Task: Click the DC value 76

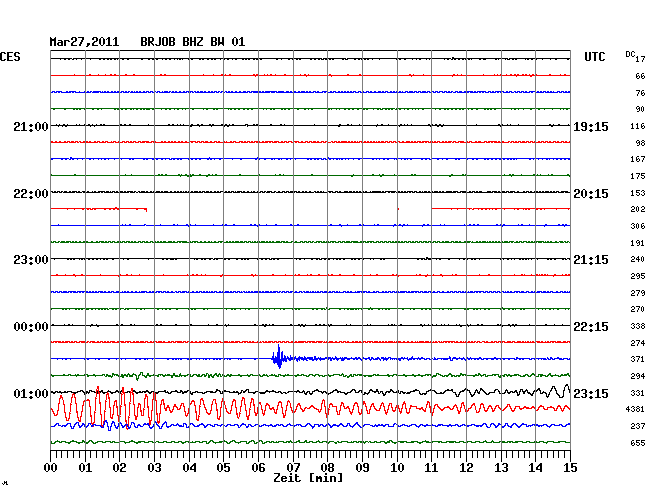Action: click(640, 93)
